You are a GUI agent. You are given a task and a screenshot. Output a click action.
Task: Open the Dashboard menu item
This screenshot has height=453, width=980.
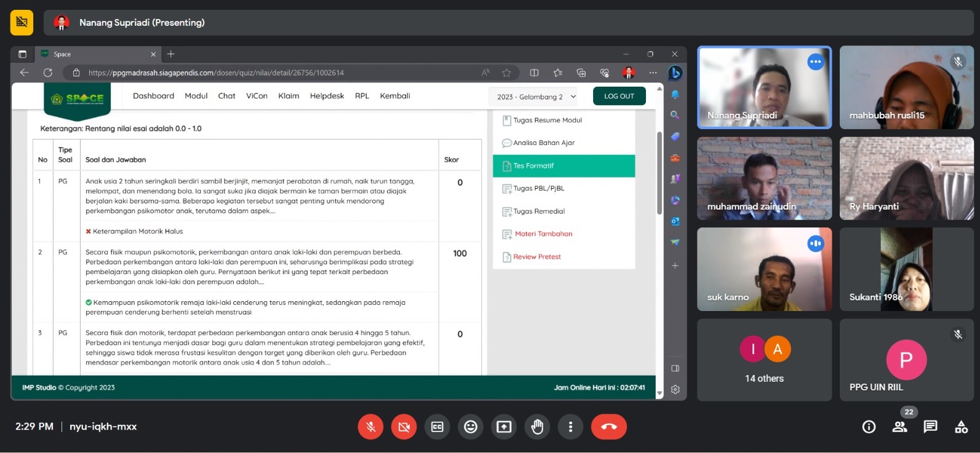[x=153, y=96]
